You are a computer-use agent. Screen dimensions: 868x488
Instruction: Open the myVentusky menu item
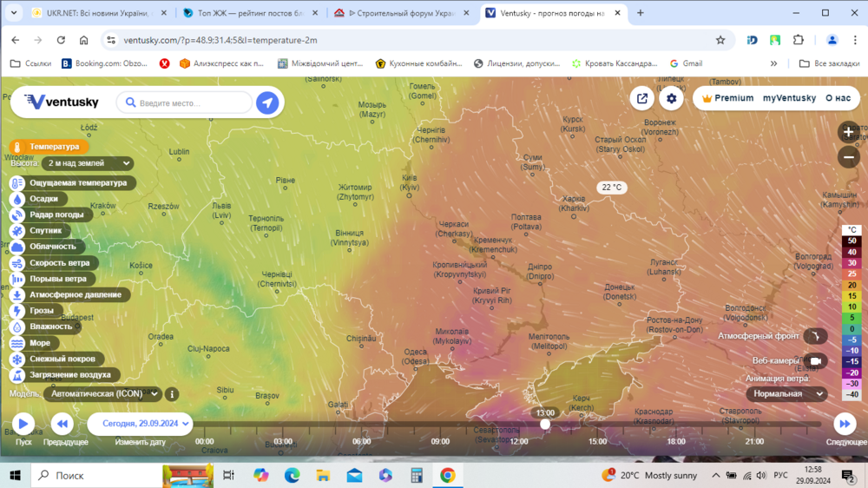789,98
